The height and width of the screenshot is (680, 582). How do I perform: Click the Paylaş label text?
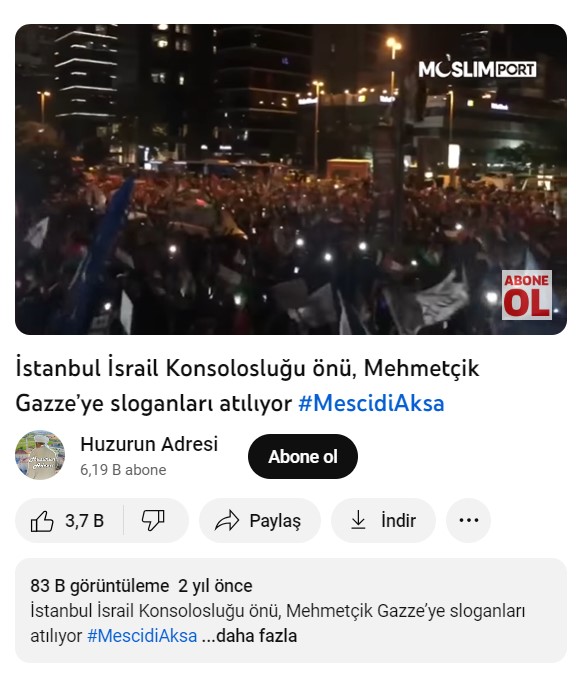[275, 521]
